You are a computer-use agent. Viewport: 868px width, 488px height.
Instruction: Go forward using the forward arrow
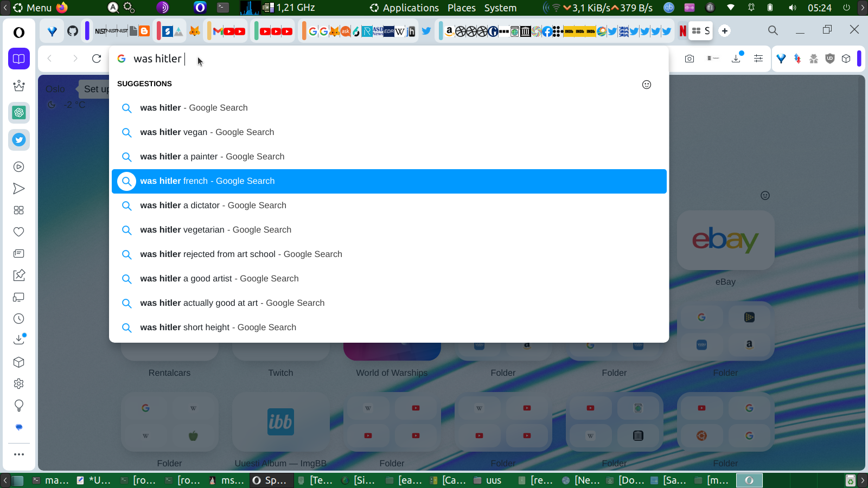75,59
